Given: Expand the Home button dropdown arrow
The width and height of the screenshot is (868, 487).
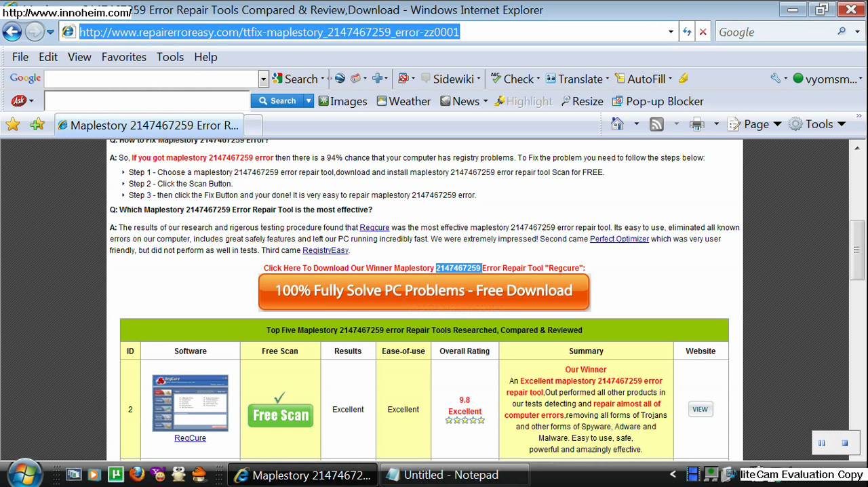Looking at the screenshot, I should click(x=636, y=124).
